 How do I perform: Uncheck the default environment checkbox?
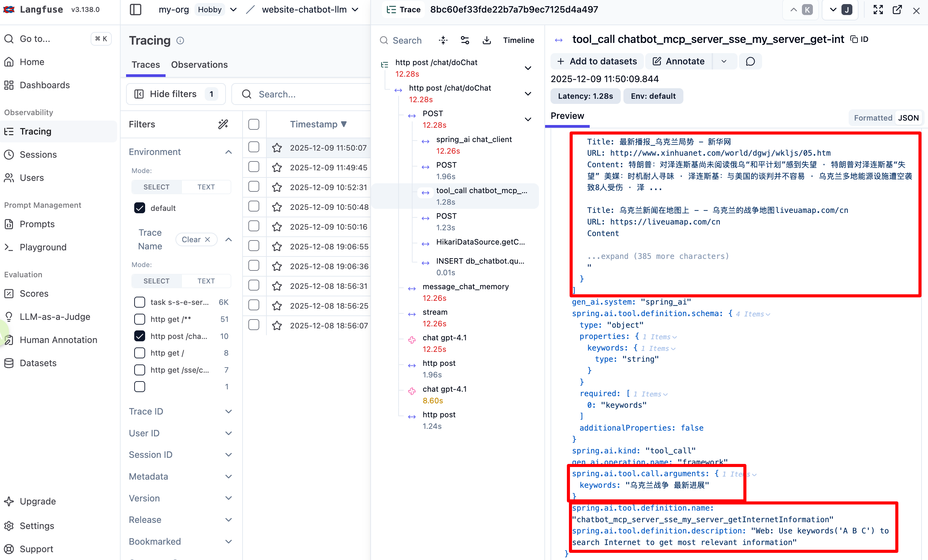[139, 208]
